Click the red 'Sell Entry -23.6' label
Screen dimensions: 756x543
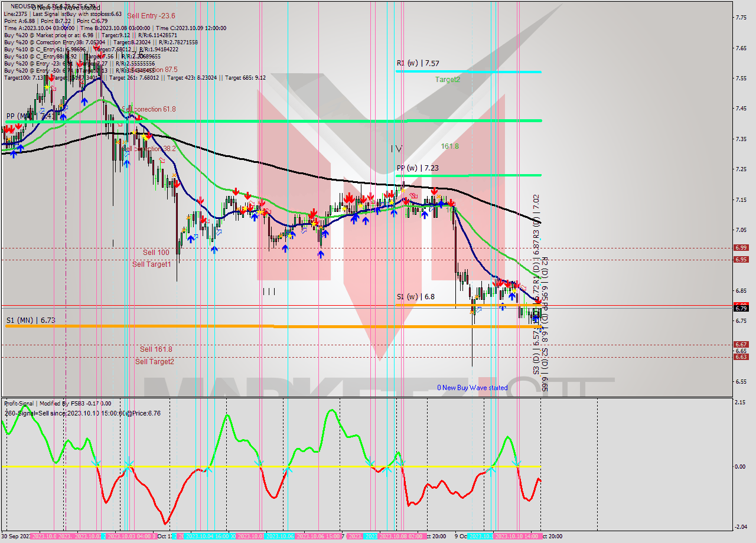tap(151, 15)
